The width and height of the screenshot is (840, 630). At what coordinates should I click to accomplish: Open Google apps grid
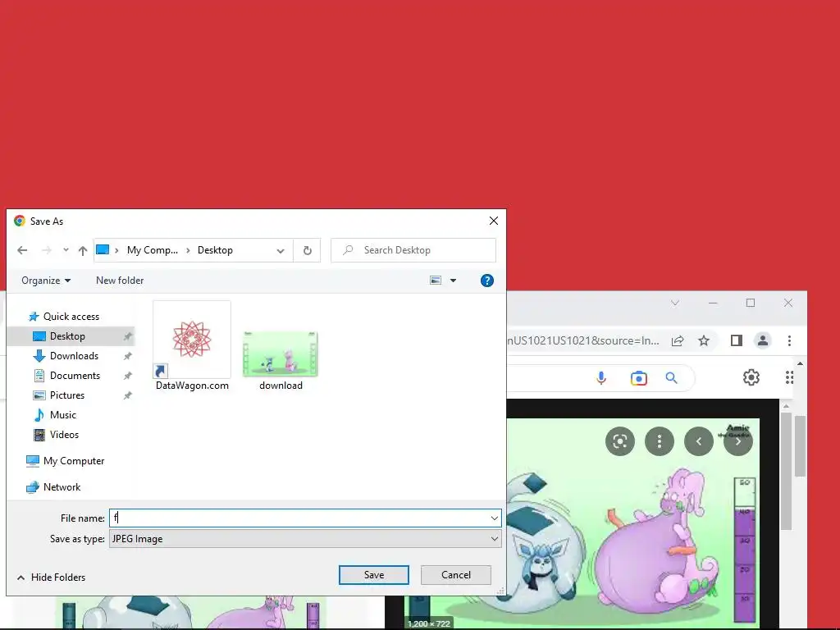coord(788,377)
